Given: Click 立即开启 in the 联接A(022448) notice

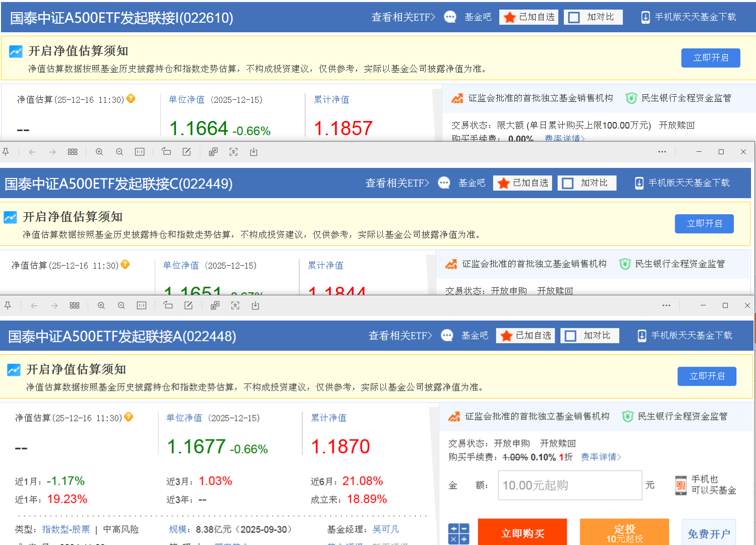Looking at the screenshot, I should (x=707, y=377).
